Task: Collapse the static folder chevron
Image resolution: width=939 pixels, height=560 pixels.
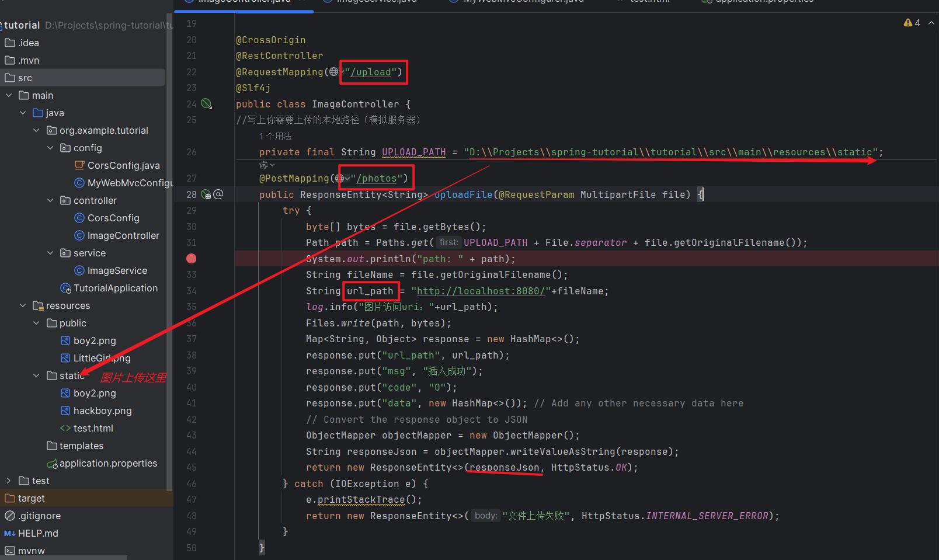Action: pyautogui.click(x=37, y=375)
